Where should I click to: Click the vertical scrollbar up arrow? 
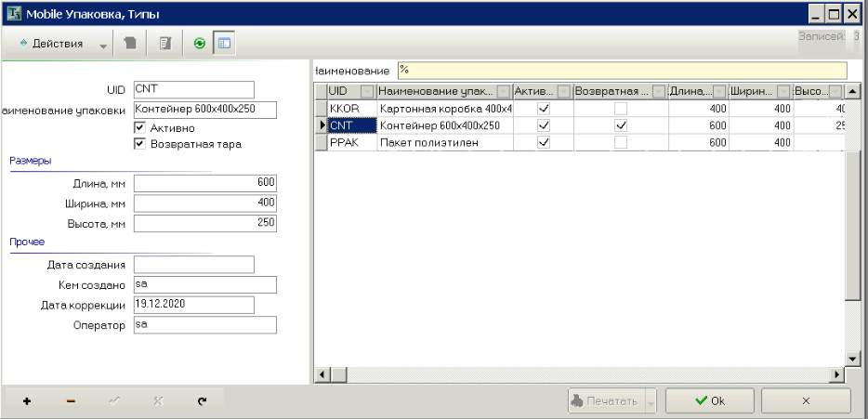tap(852, 91)
